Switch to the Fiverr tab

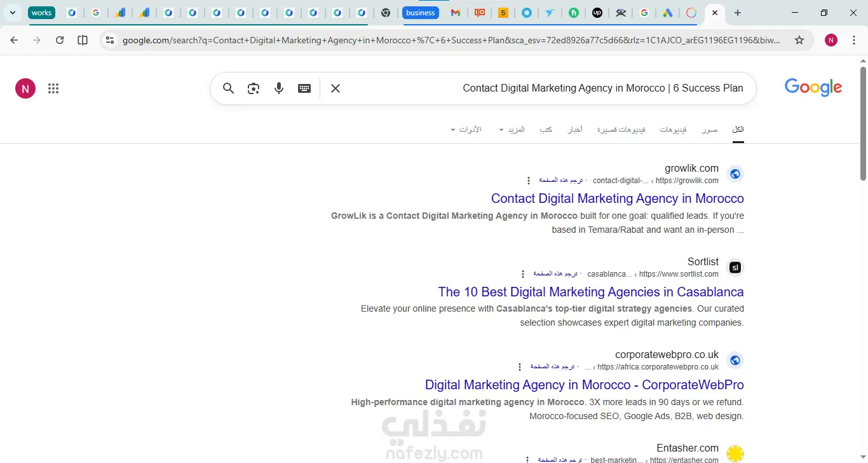(574, 13)
